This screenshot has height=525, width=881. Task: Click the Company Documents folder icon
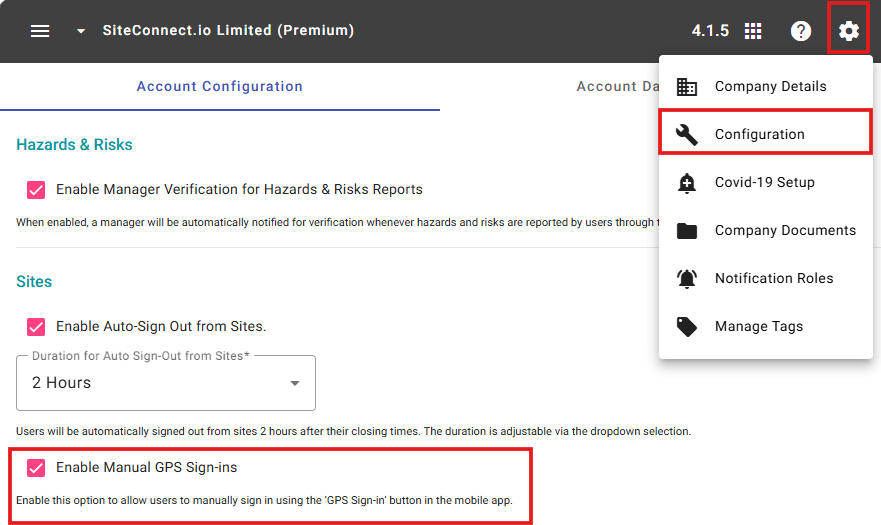coord(687,231)
